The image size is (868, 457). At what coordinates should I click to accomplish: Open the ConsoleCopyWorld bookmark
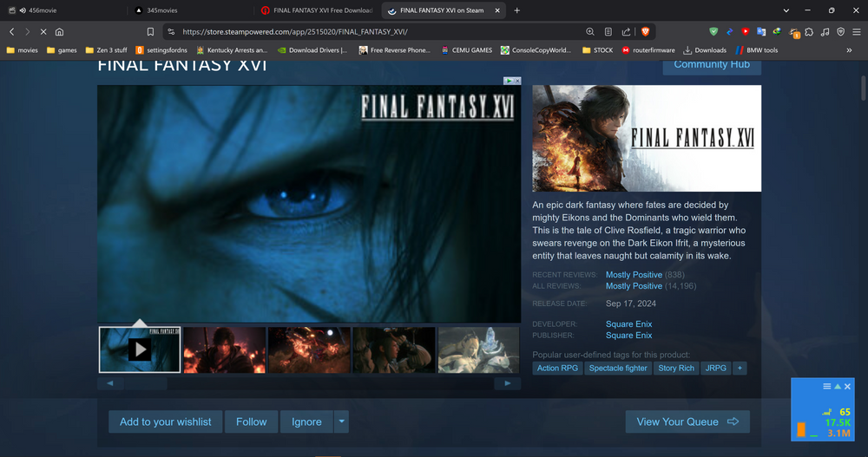point(536,50)
